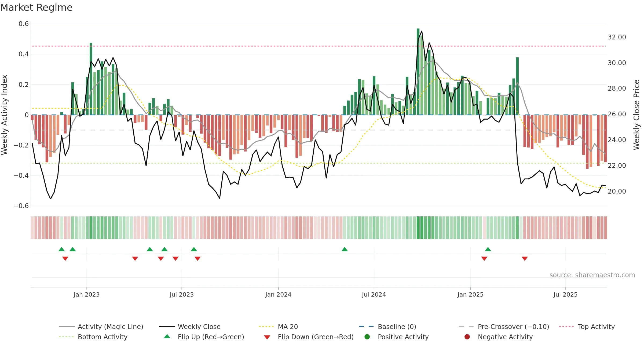Viewport: 644px width, 362px height.
Task: Click the Weekly Close Price axis title
Action: [636, 115]
